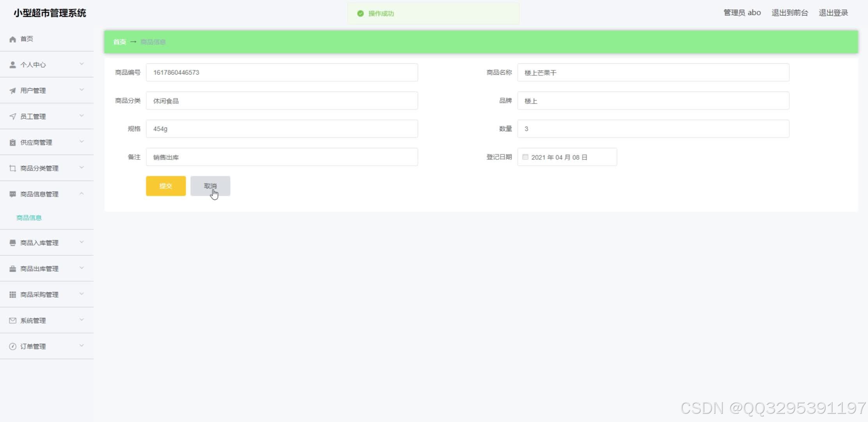This screenshot has height=422, width=868.
Task: Collapse the 商品信息管理 chevron
Action: (82, 193)
